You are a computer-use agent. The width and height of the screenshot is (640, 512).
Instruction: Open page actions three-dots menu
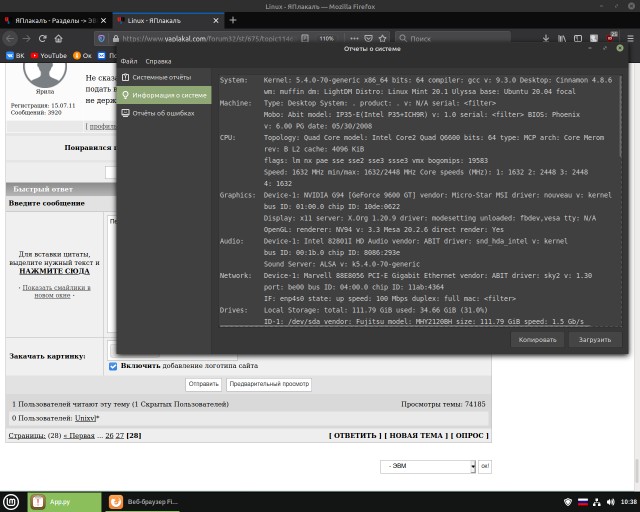click(x=354, y=38)
